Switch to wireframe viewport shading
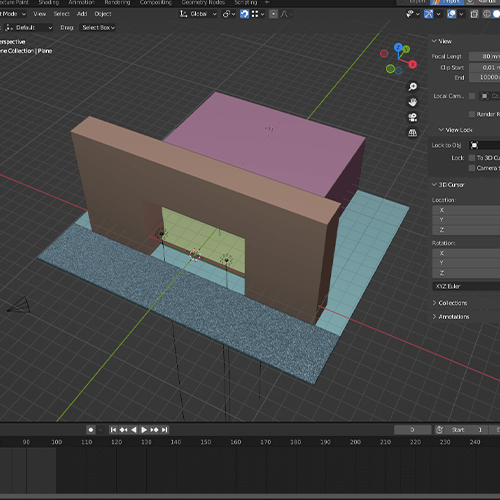Image resolution: width=500 pixels, height=500 pixels. pos(487,14)
